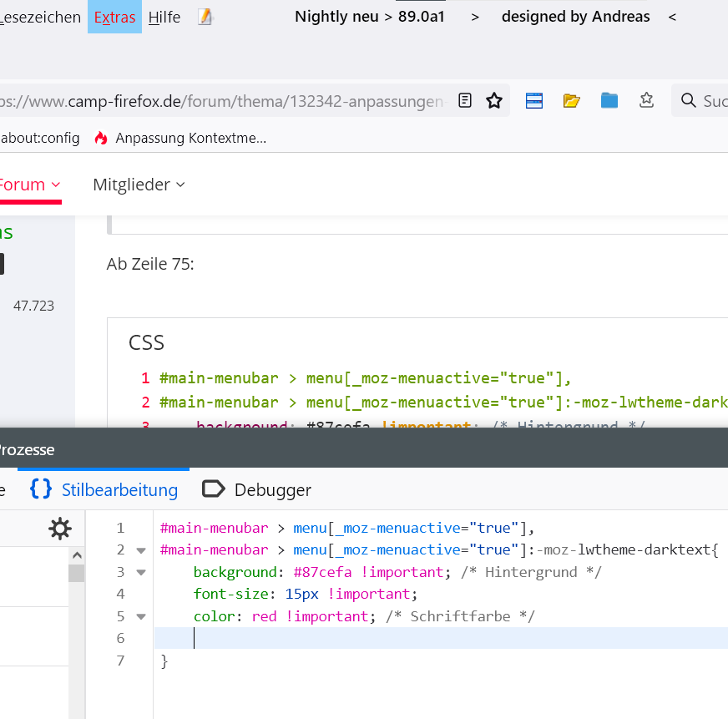Expand the Forum dropdown menu

click(28, 185)
